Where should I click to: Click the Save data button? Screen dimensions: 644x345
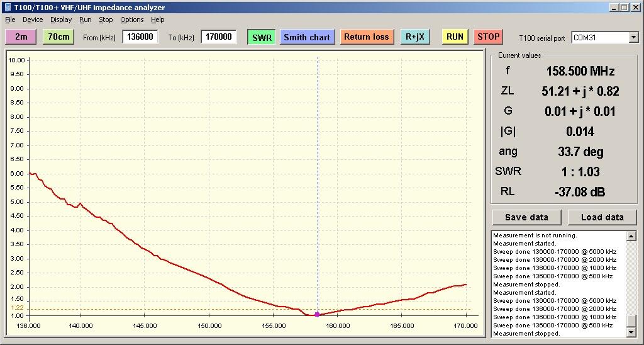point(527,217)
